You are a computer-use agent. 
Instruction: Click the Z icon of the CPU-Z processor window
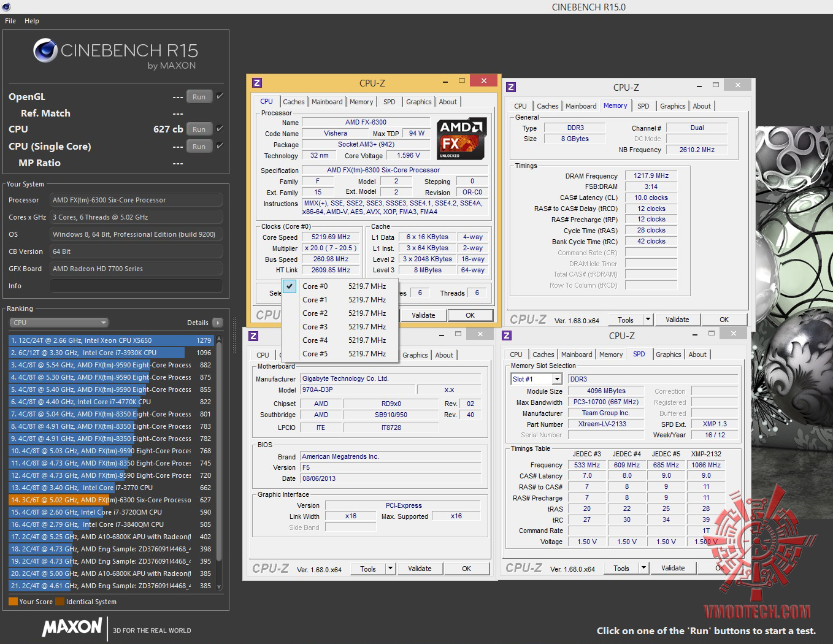(257, 83)
